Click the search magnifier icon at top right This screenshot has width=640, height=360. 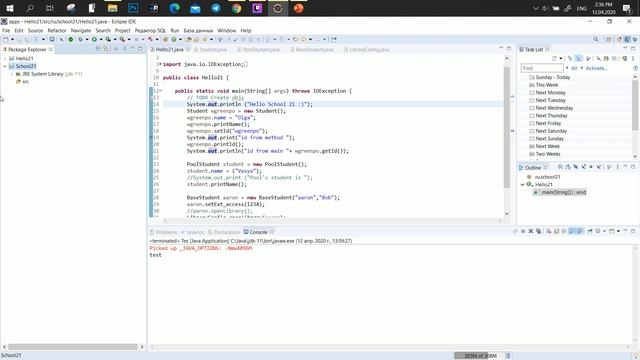coord(596,39)
